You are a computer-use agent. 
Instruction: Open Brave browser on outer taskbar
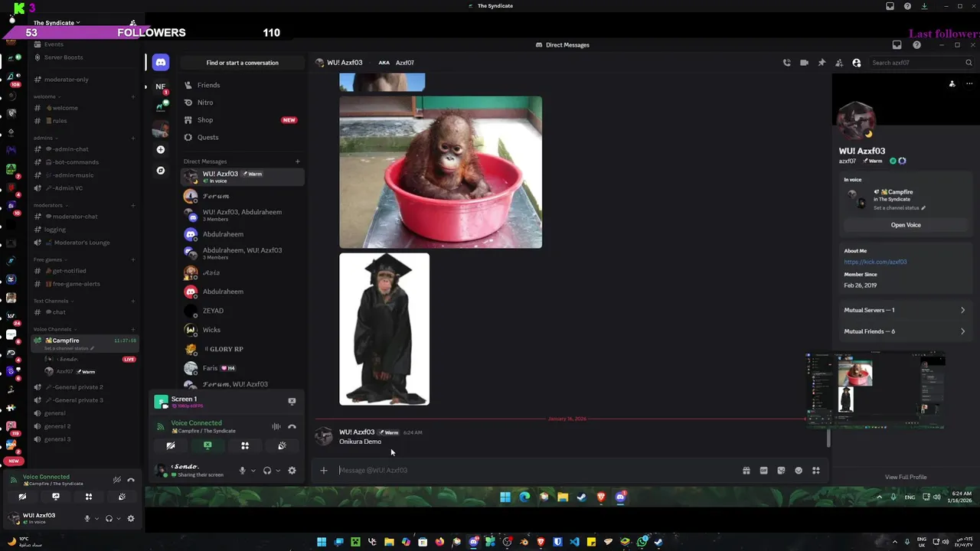541,542
